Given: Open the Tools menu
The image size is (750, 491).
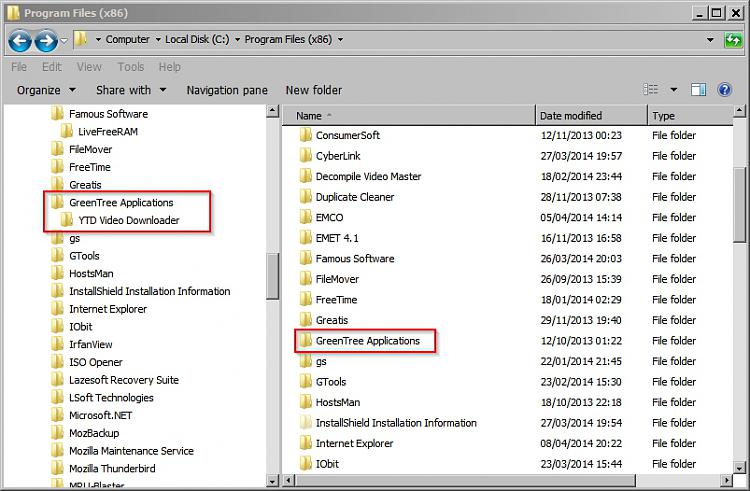Looking at the screenshot, I should (131, 67).
